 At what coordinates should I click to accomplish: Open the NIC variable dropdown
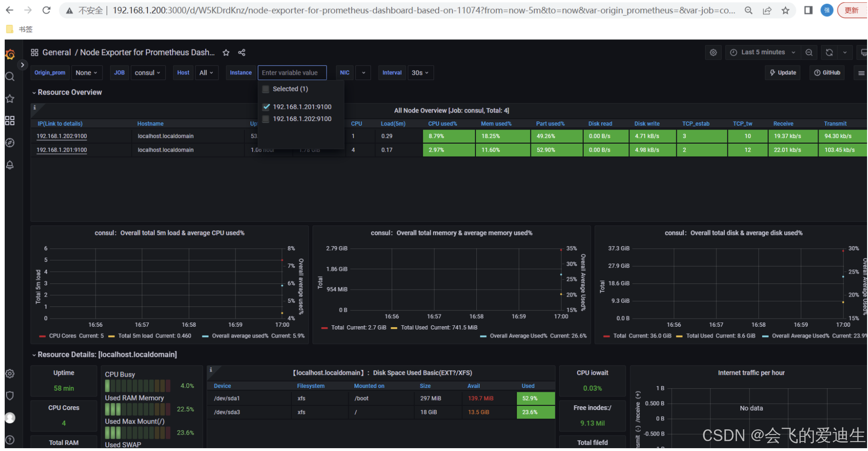pos(363,73)
